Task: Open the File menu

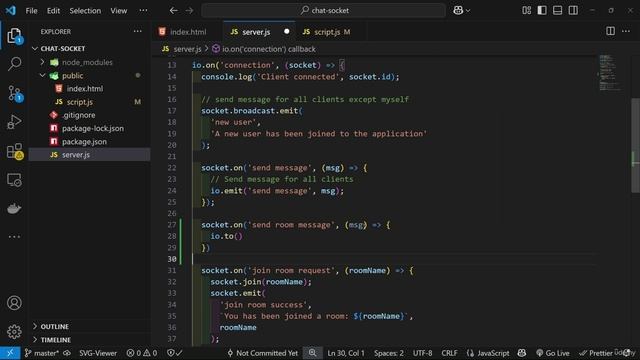Action: click(31, 11)
